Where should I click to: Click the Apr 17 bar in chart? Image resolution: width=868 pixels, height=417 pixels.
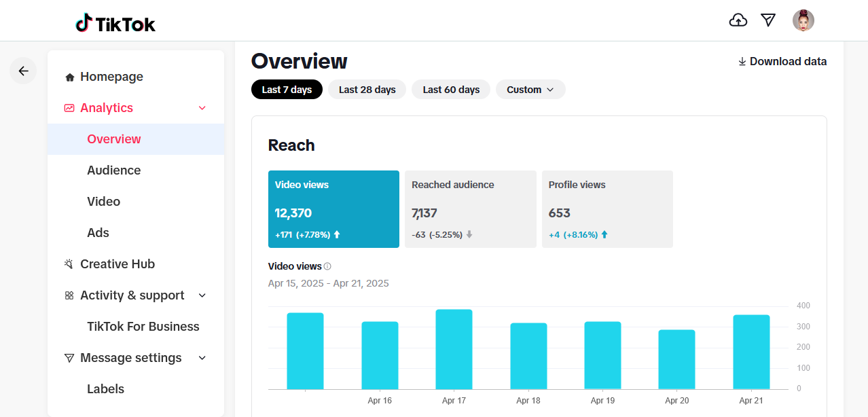pos(454,349)
